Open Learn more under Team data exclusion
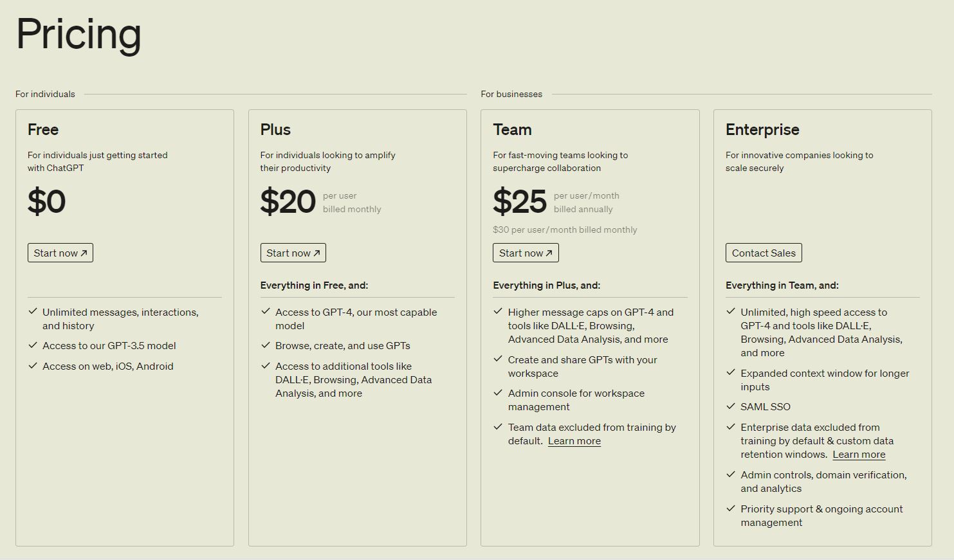 click(x=573, y=440)
